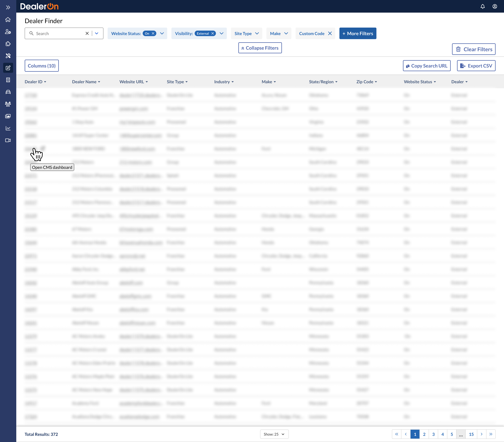Sort by Dealer ID column header
Image resolution: width=504 pixels, height=442 pixels.
[35, 82]
